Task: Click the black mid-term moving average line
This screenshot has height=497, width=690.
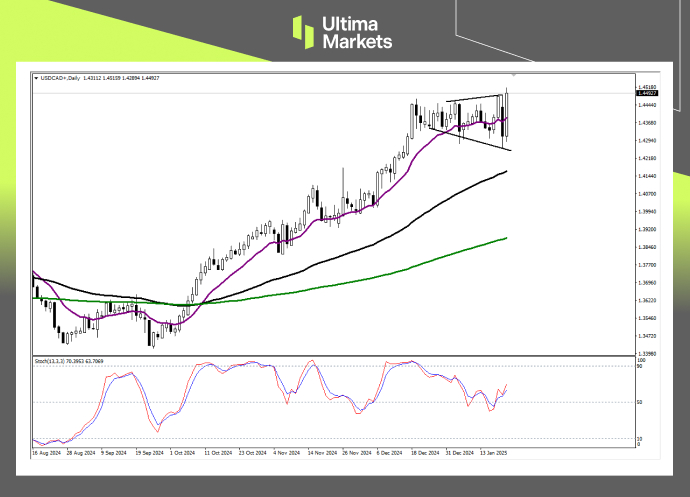Action: [400, 226]
